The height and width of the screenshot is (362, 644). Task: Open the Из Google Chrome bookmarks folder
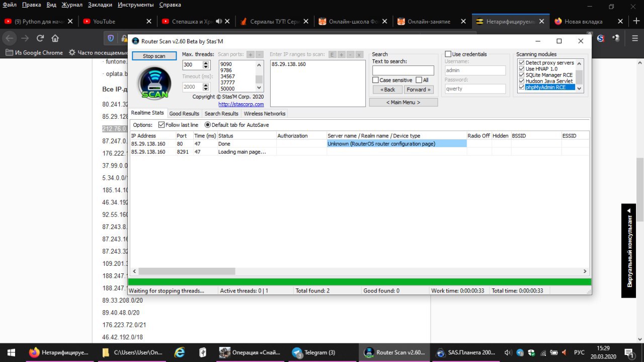pos(34,52)
